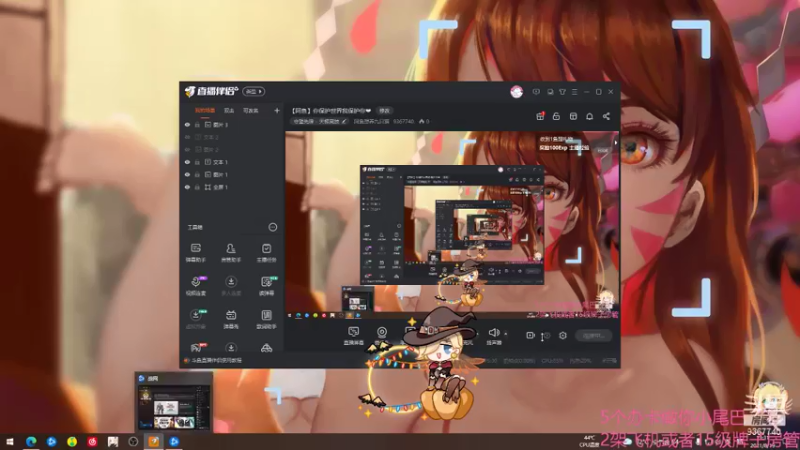Open the lyrics assistant tool icon
This screenshot has width=800, height=450.
click(266, 318)
